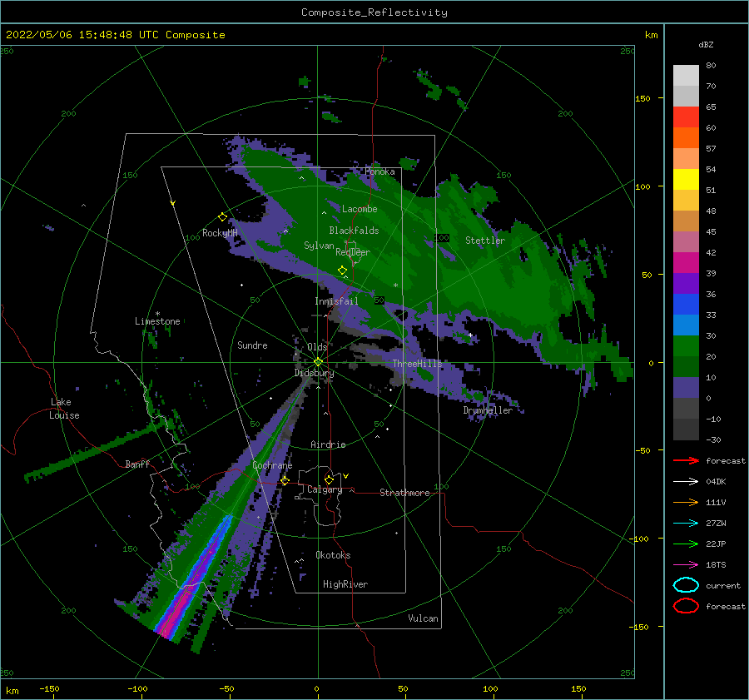Click the red forecast ellipse legend icon
The image size is (749, 700).
686,606
